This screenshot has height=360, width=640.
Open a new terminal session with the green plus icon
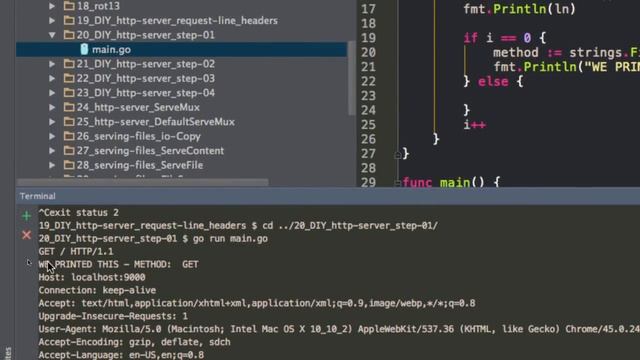tap(27, 216)
